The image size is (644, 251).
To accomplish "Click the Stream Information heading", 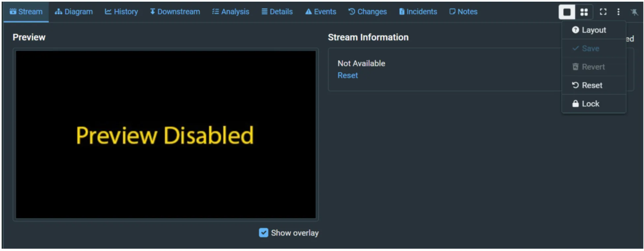I will (x=368, y=37).
